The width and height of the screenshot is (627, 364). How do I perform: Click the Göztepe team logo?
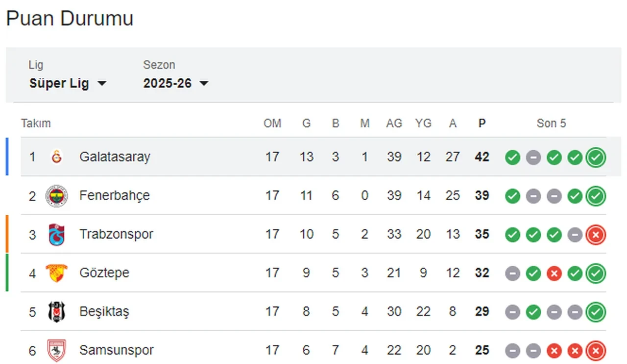(x=57, y=273)
